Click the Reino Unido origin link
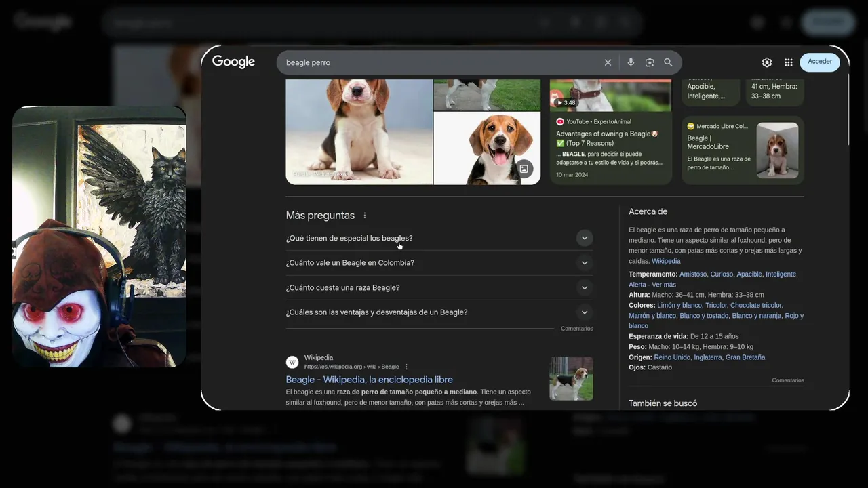Image resolution: width=868 pixels, height=488 pixels. (x=672, y=357)
